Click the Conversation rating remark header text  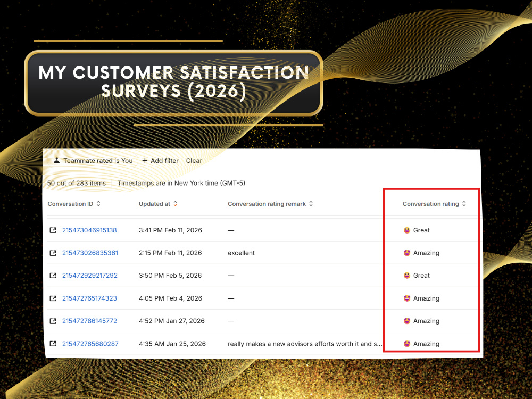coord(267,204)
